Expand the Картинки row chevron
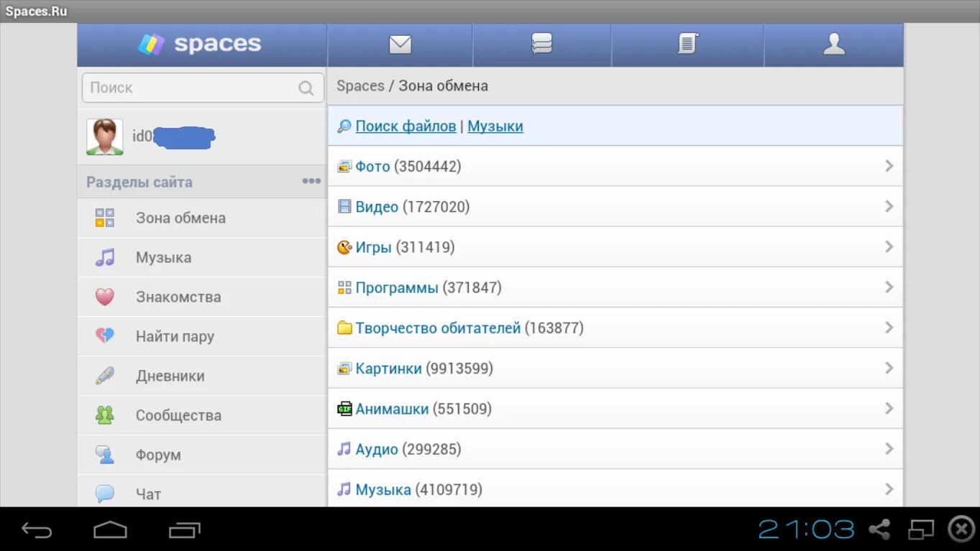This screenshot has height=551, width=980. (x=889, y=368)
